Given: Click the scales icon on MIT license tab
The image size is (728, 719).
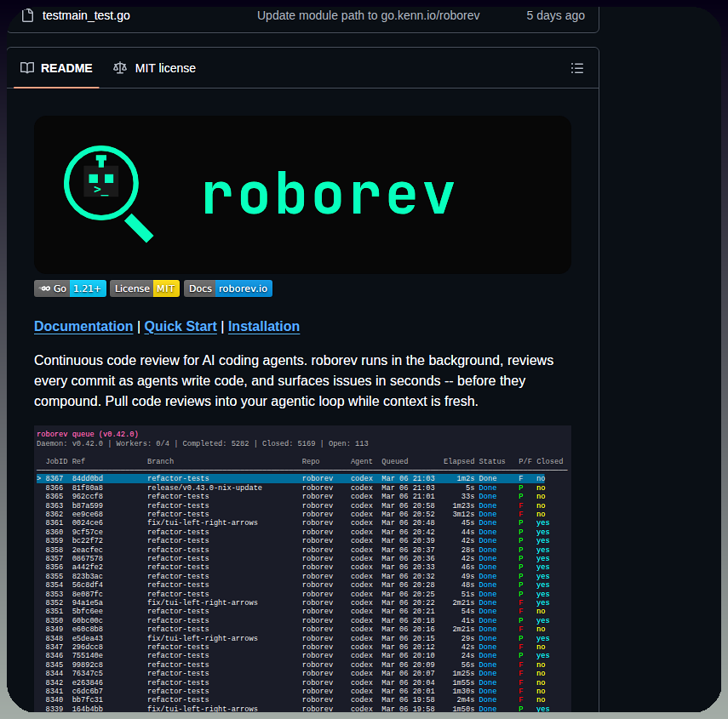Looking at the screenshot, I should click(120, 68).
